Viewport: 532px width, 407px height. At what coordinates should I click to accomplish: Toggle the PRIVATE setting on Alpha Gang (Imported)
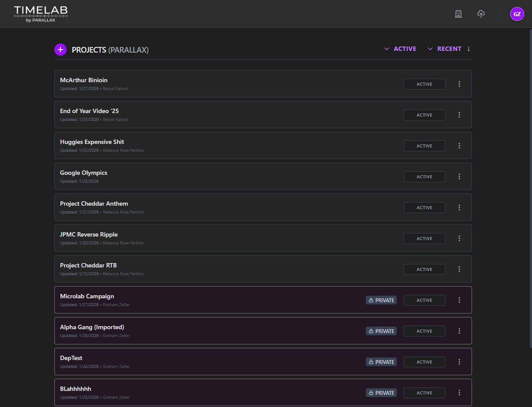tap(381, 331)
